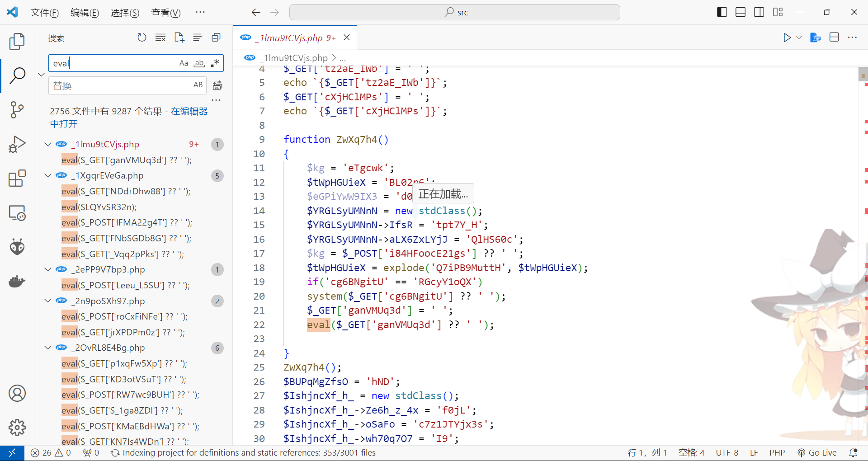Viewport: 868px width, 461px height.
Task: Collapse the replace field toggle
Action: (41, 74)
